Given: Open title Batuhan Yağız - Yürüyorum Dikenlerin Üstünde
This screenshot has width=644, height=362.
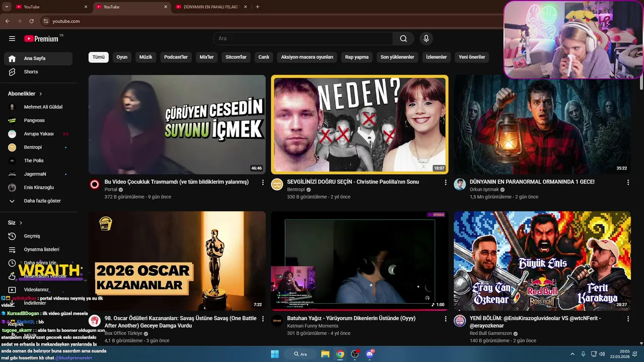Looking at the screenshot, I should 351,318.
